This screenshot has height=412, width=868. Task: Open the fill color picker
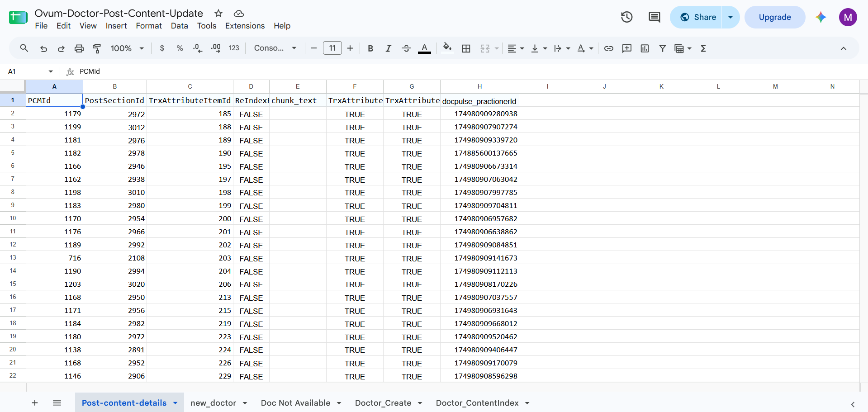[x=447, y=48]
